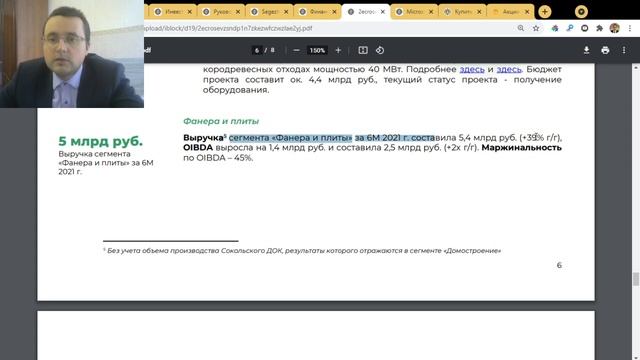
Task: Click the sidebar caption 'Выручка сегмента'
Action: 94,154
